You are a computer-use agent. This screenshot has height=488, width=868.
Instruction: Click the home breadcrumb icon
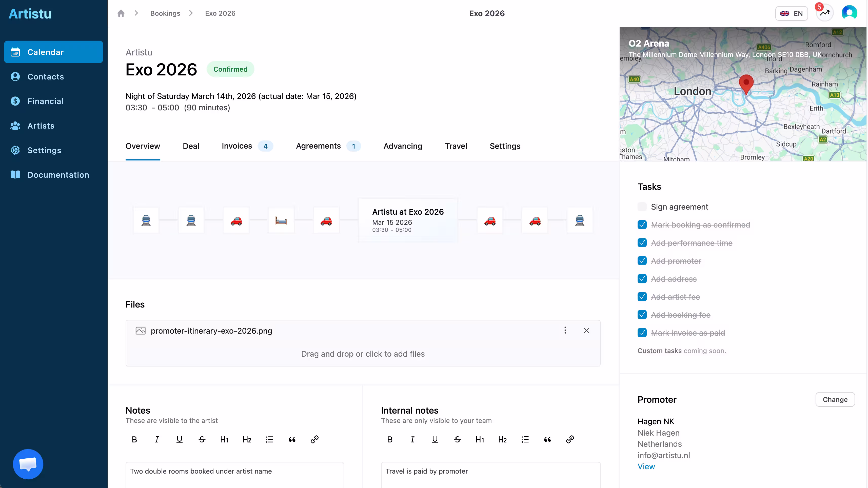tap(121, 13)
